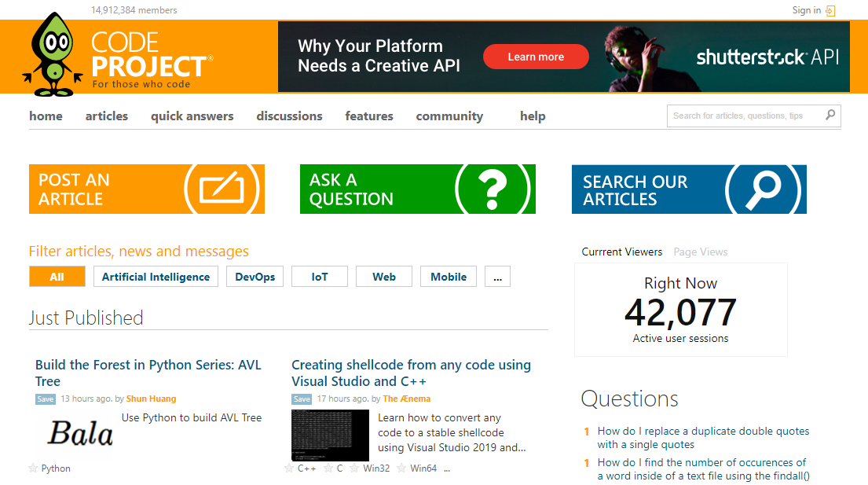The width and height of the screenshot is (868, 485).
Task: Select the DevOps filter
Action: pos(255,276)
